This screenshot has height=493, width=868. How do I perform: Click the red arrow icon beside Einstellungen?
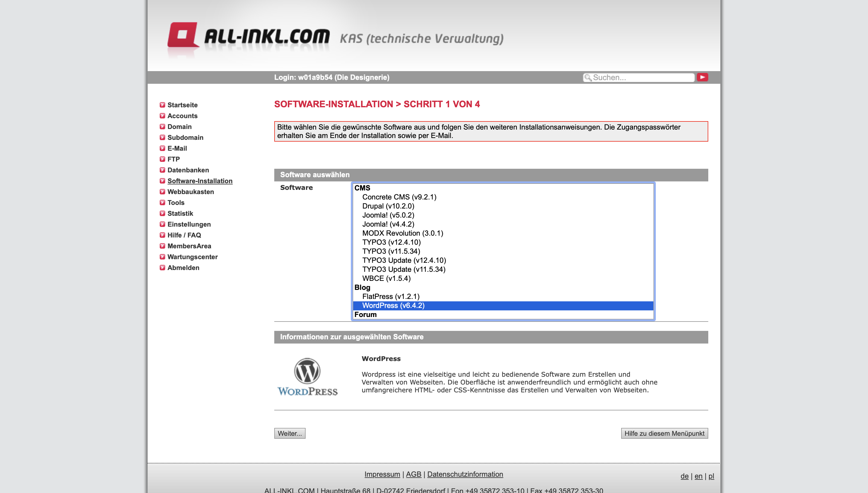point(162,224)
